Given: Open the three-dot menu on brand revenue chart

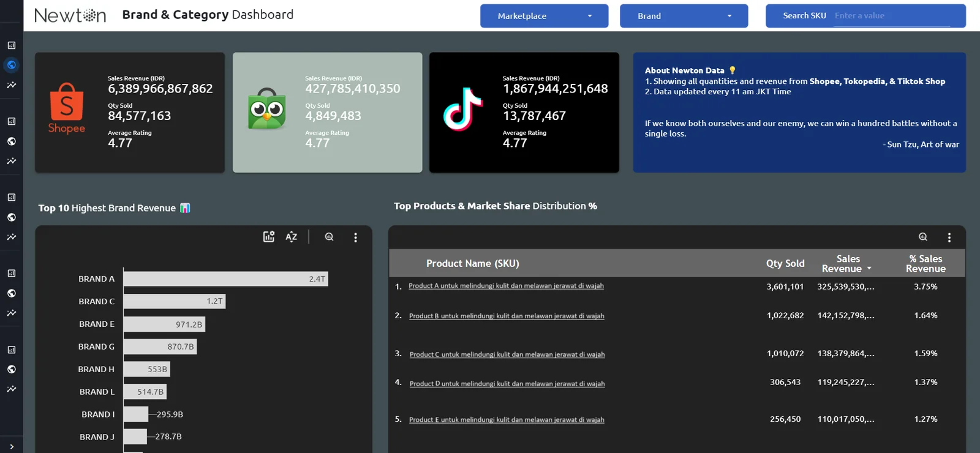Looking at the screenshot, I should pos(355,238).
